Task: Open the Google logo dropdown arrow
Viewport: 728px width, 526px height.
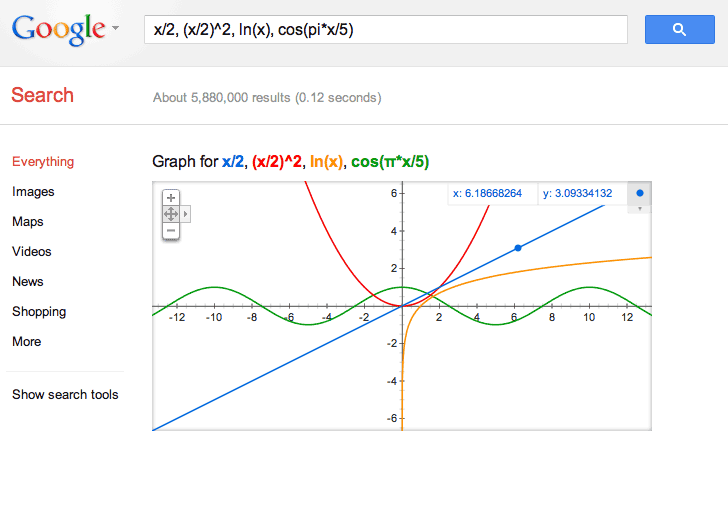Action: click(x=115, y=28)
